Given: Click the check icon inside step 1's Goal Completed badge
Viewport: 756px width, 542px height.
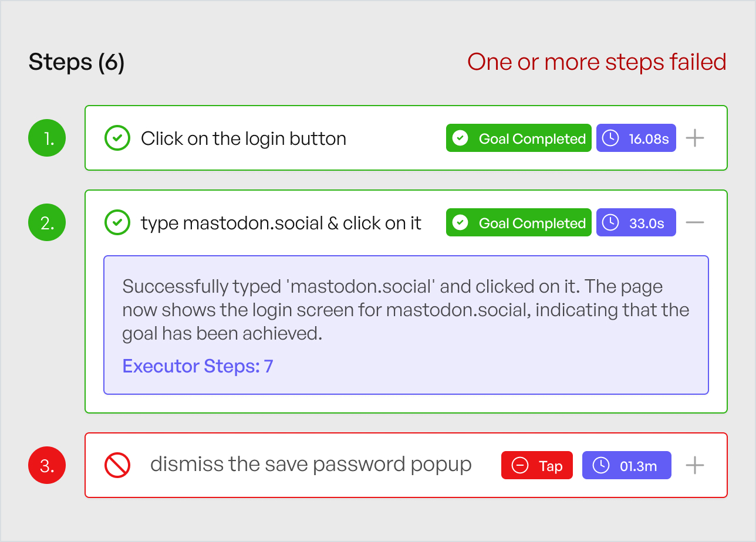Looking at the screenshot, I should [x=461, y=138].
